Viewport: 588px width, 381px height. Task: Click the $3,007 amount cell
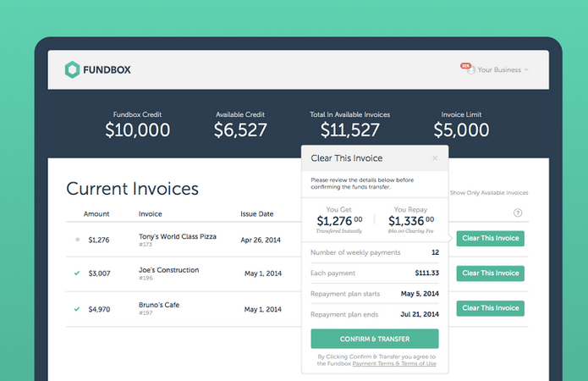pyautogui.click(x=99, y=273)
